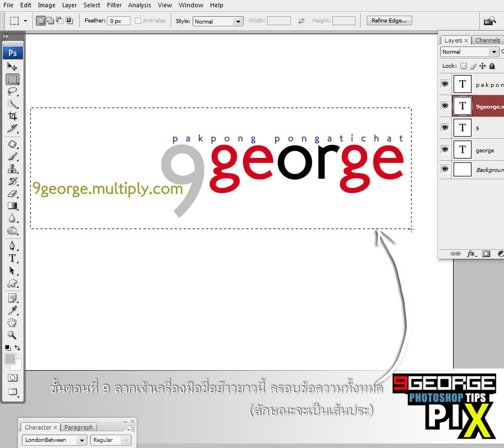The height and width of the screenshot is (448, 504).
Task: Open the Character panel options menu
Action: click(x=132, y=429)
